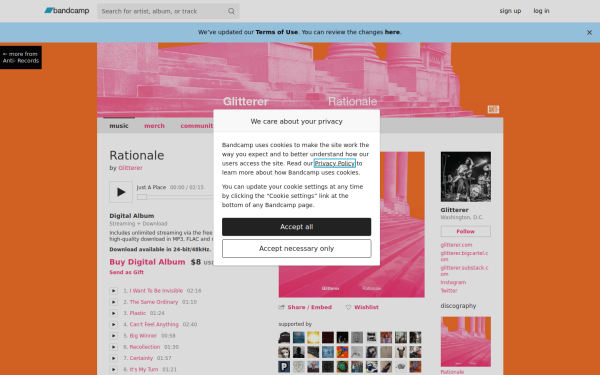Open the Terms of Use link
Screen dimensions: 600x375
(x=277, y=32)
